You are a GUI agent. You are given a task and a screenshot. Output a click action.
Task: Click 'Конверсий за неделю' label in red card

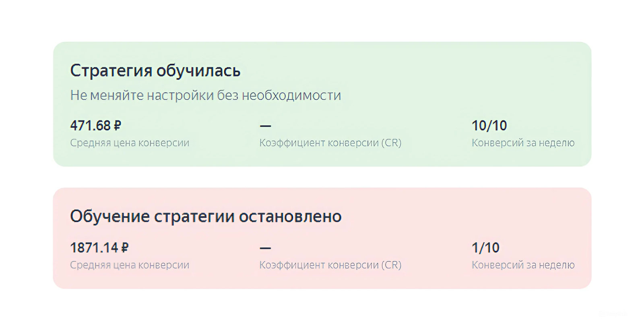pos(523,265)
